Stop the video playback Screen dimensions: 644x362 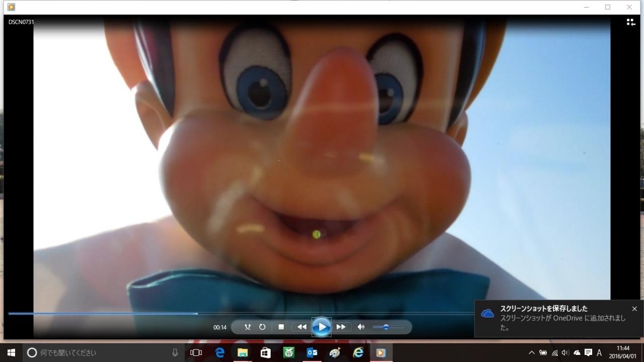[281, 327]
